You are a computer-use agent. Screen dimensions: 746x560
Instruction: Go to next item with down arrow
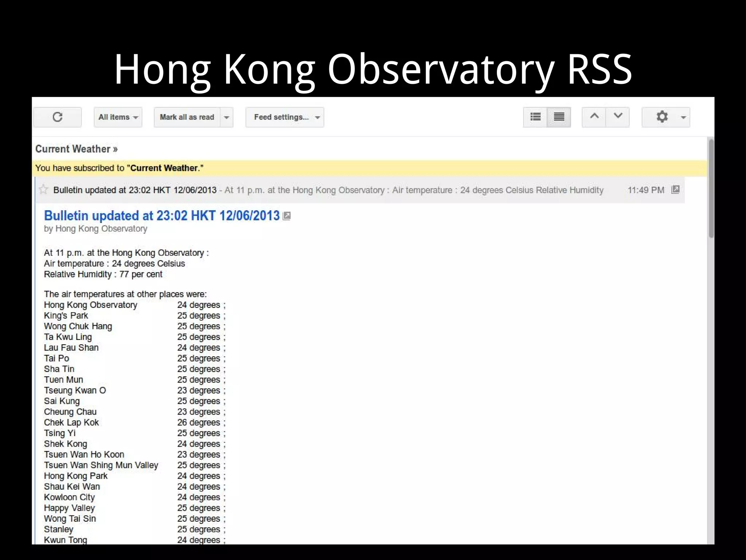(618, 117)
